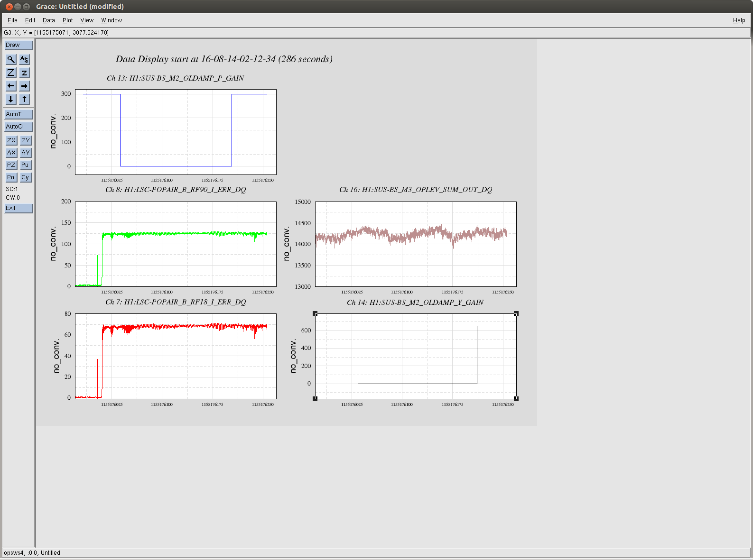The width and height of the screenshot is (753, 560).
Task: Click the AY autoscale Y button
Action: point(26,153)
